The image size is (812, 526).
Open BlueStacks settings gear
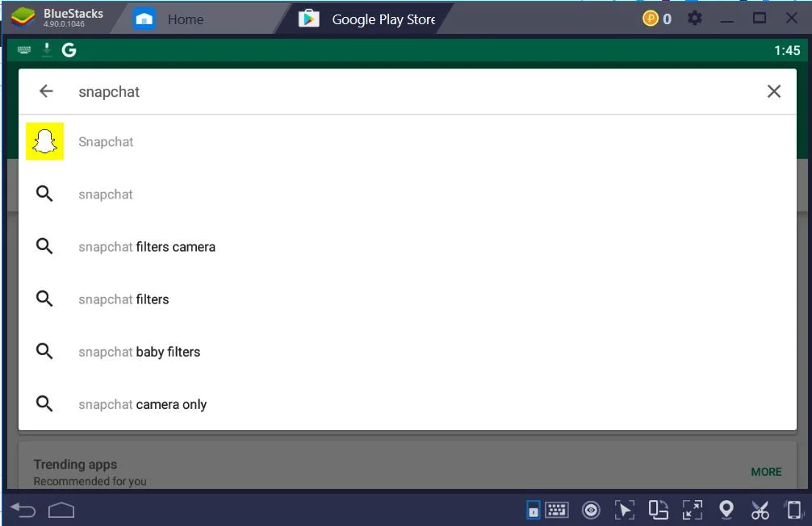tap(694, 19)
